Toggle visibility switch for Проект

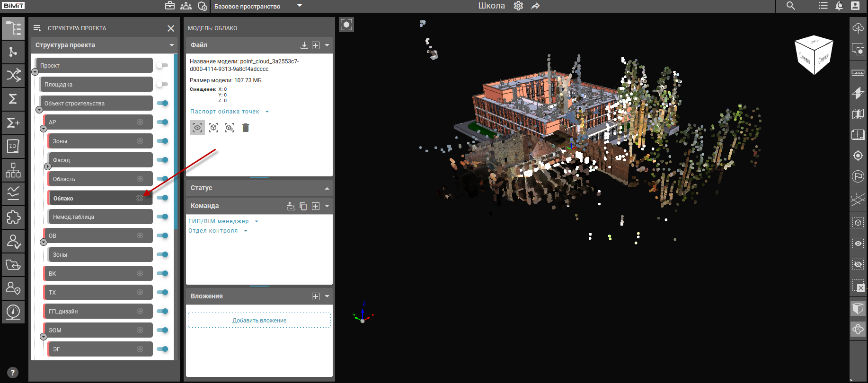(x=162, y=65)
